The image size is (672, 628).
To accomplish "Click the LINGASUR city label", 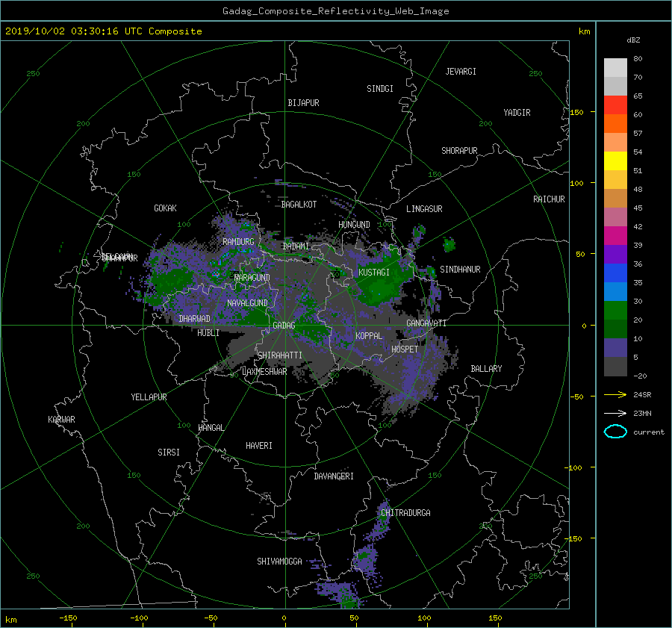I will tap(424, 209).
